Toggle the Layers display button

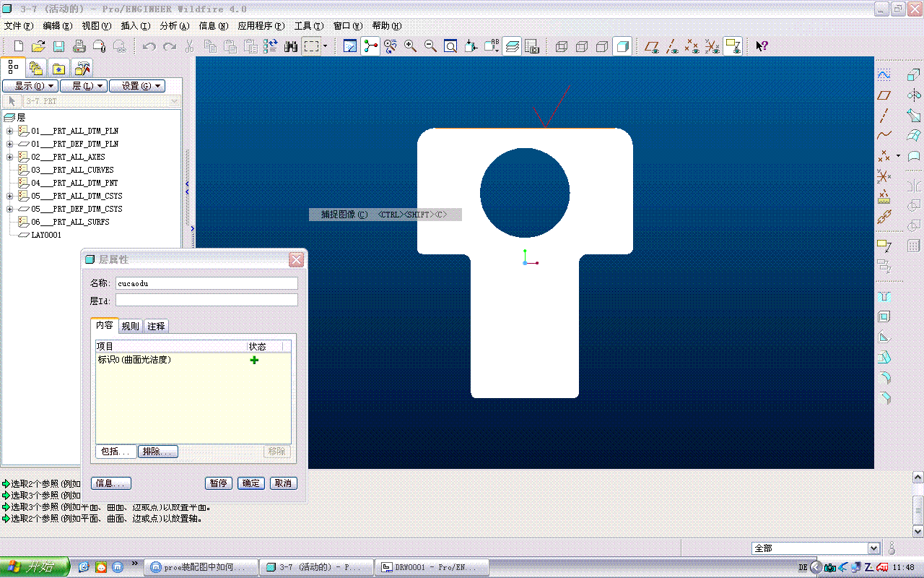click(512, 46)
